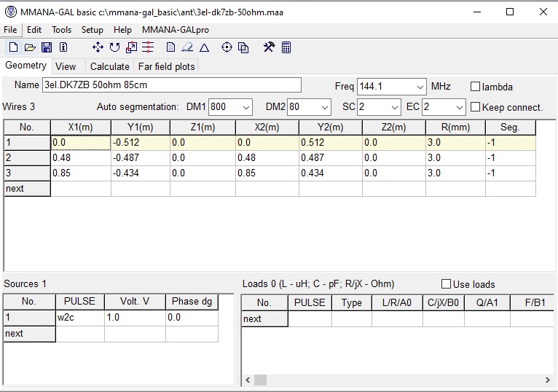The height and width of the screenshot is (392, 558).
Task: Open the hammer-and-wrench tools icon
Action: pyautogui.click(x=269, y=47)
